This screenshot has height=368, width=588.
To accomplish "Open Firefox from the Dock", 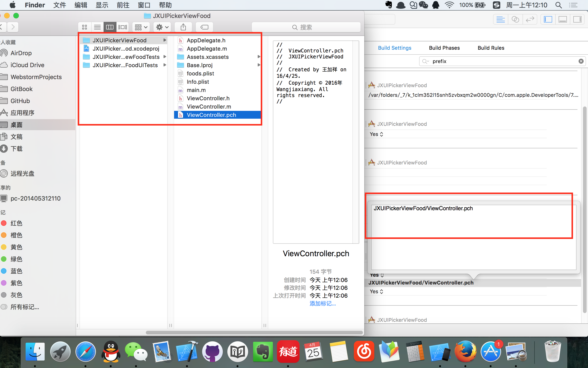I will [465, 351].
